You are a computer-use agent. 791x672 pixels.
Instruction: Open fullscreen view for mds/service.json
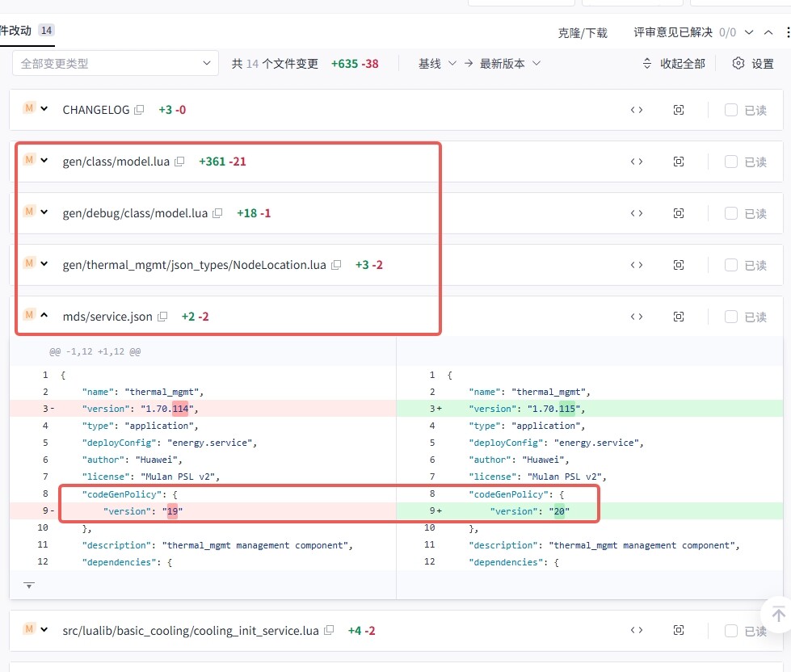[x=679, y=317]
